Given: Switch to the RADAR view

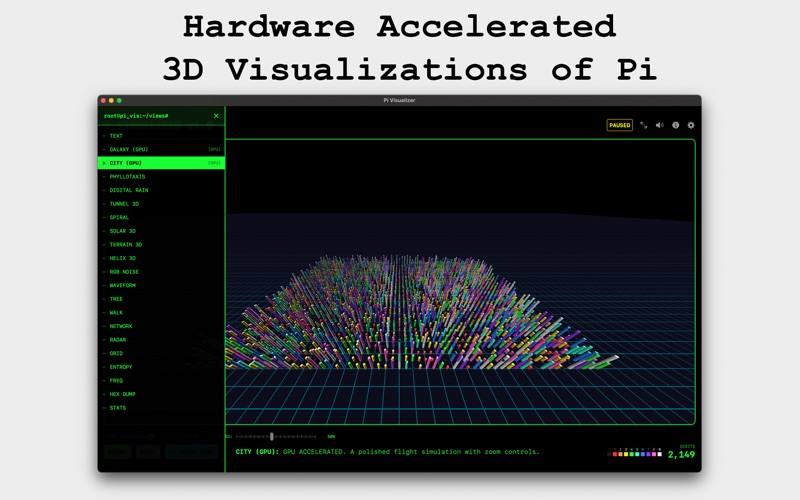Looking at the screenshot, I should click(x=161, y=340).
